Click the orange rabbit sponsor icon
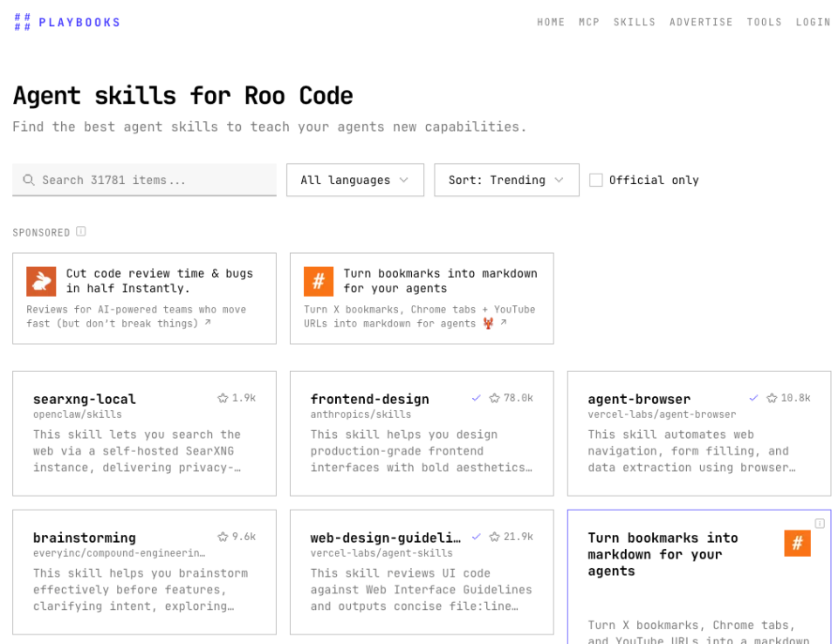Screen dimensions: 838x644 click(41, 281)
